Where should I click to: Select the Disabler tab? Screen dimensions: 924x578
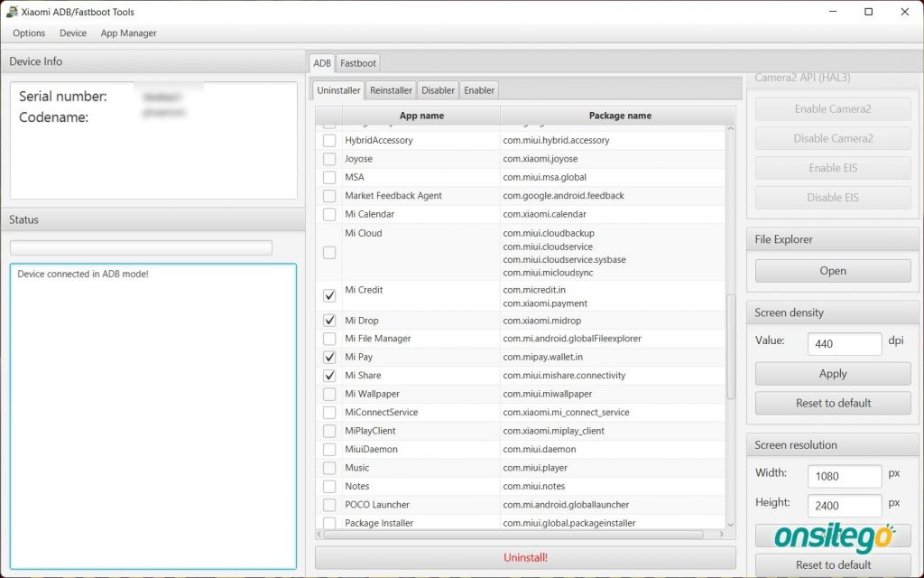tap(438, 90)
